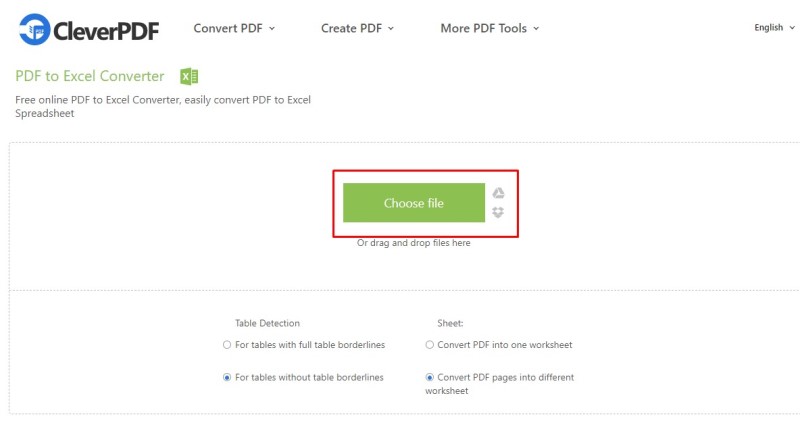Open the English language selector
Image resolution: width=800 pixels, height=421 pixels.
point(774,28)
